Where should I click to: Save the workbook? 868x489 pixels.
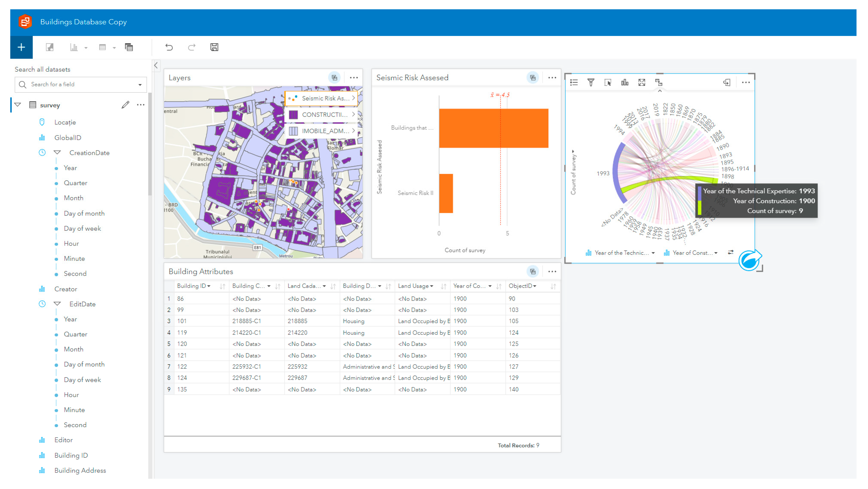(214, 47)
